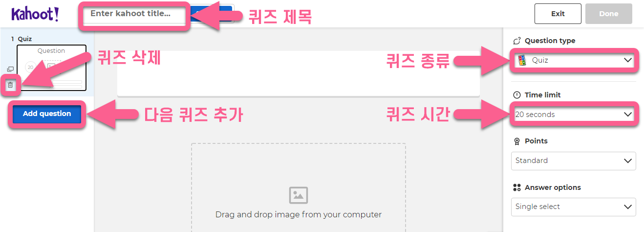Open the 20 seconds time limit dropdown

pyautogui.click(x=574, y=115)
